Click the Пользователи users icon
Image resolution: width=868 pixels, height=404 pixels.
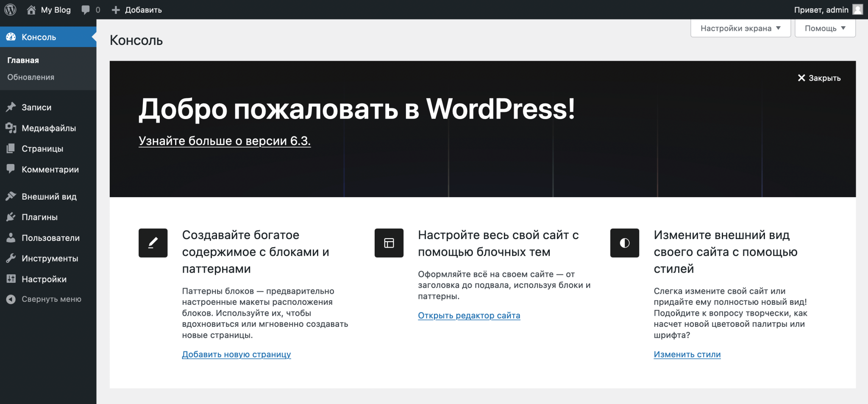11,238
